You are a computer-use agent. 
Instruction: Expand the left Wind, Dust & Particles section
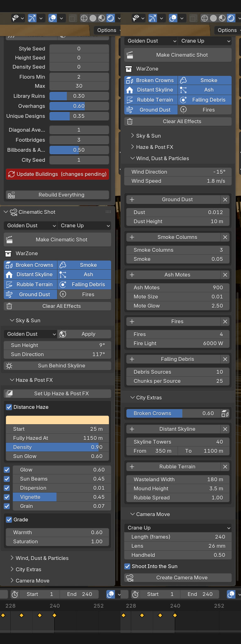(x=12, y=558)
